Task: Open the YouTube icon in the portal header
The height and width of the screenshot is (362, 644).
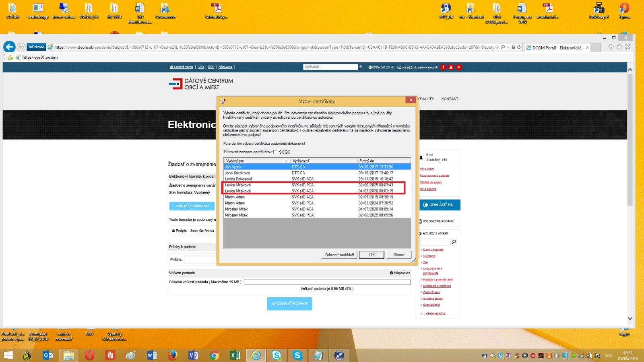Action: (451, 67)
